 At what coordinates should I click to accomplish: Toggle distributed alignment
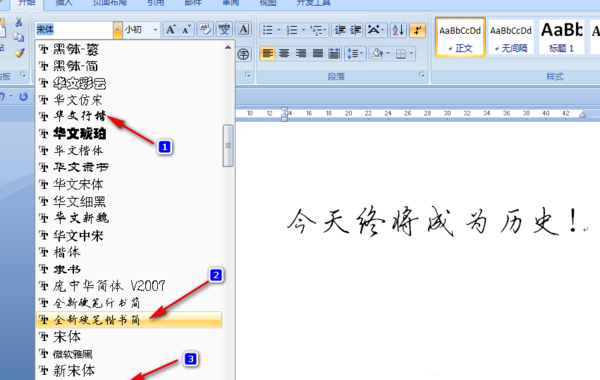click(x=334, y=54)
